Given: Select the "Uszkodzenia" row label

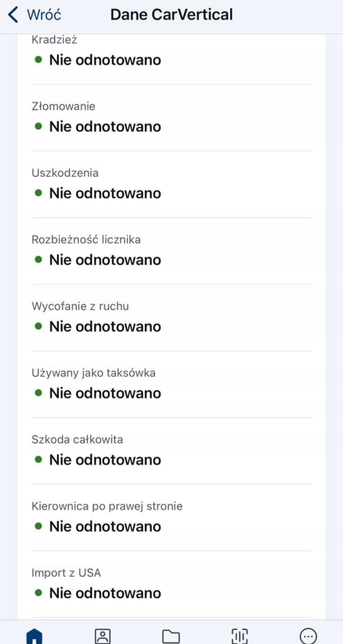Looking at the screenshot, I should (65, 173).
